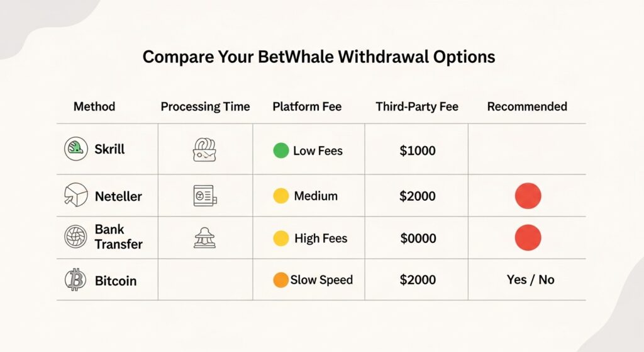Image resolution: width=644 pixels, height=352 pixels.
Task: Click Neteller's processing time document icon
Action: click(205, 195)
